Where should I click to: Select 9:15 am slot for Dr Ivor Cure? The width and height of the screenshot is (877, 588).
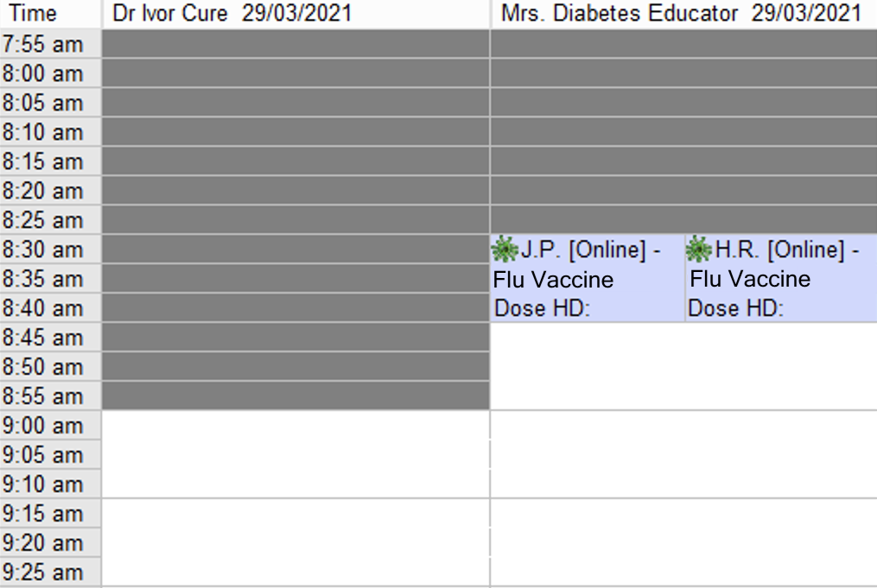[x=296, y=513]
